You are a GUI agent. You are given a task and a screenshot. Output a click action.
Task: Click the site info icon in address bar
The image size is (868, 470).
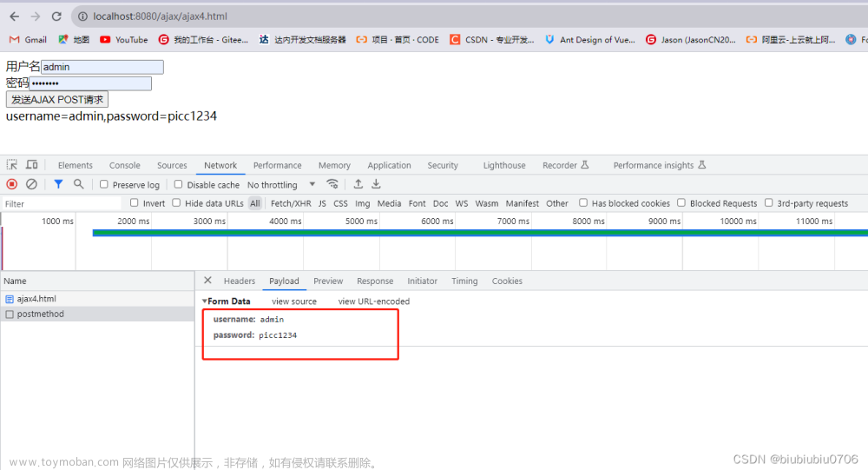coord(82,17)
